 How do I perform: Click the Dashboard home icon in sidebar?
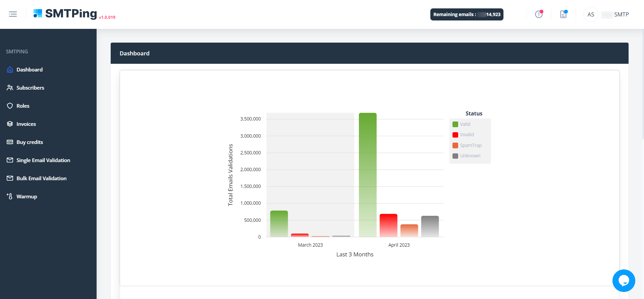(10, 70)
